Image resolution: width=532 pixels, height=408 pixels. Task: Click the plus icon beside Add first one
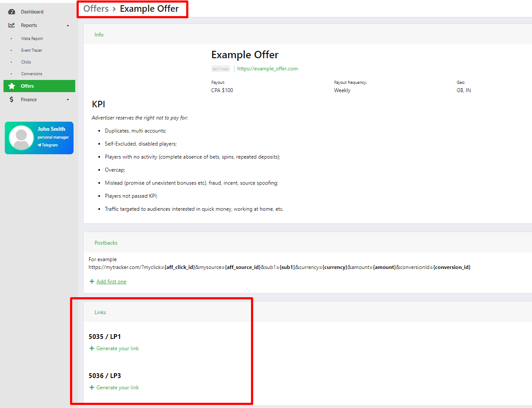pyautogui.click(x=91, y=282)
